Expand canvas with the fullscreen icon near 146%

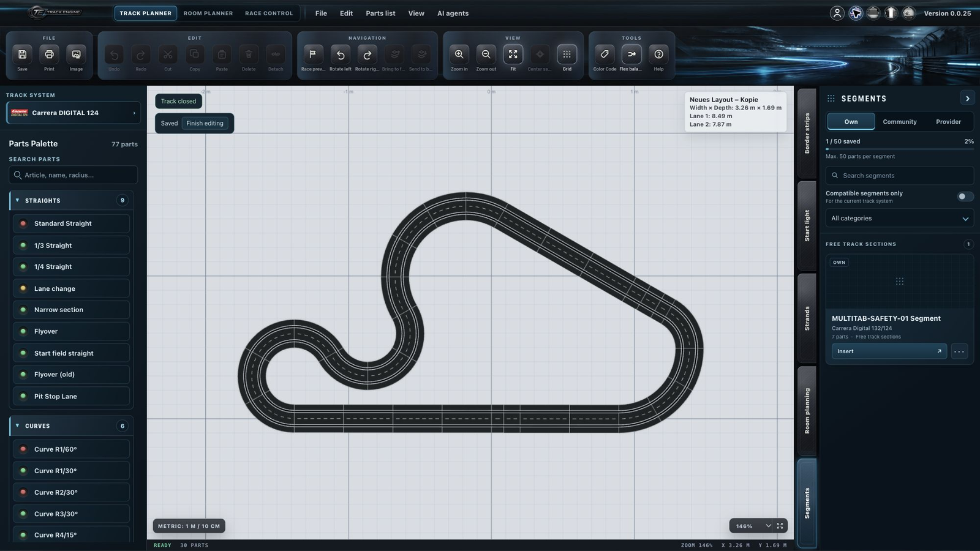(x=780, y=526)
